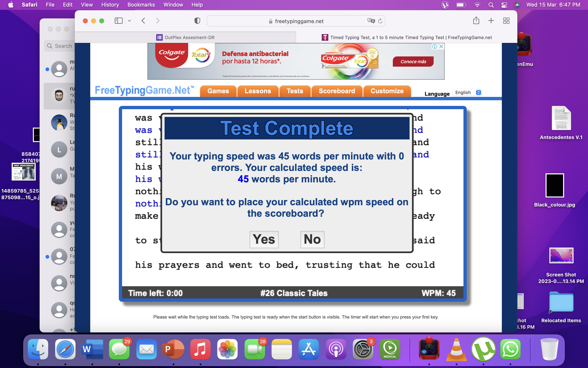Open the Share menu in Safari
The width and height of the screenshot is (588, 368).
(476, 20)
